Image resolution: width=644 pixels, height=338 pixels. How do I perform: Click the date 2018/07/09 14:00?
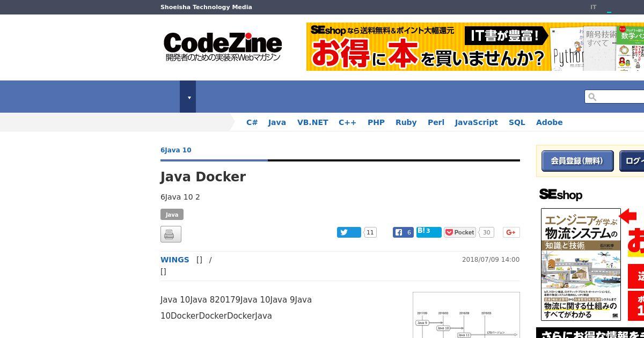(491, 260)
